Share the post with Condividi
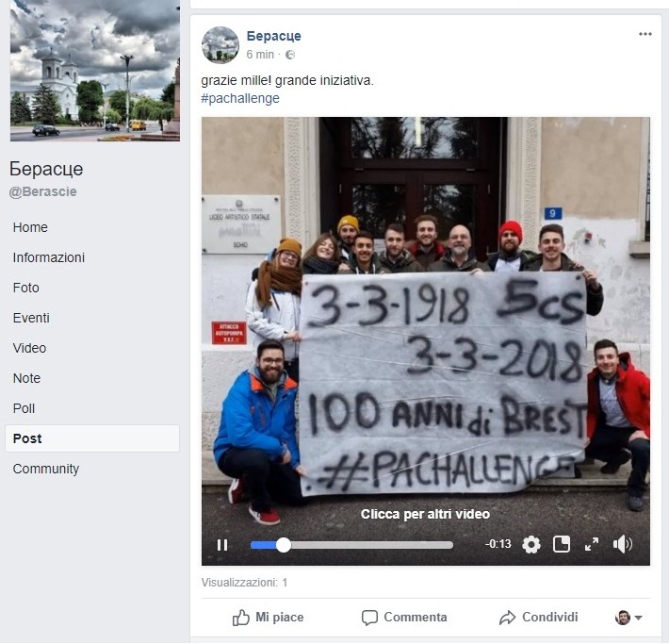Viewport: 669px width, 644px height. pos(538,618)
